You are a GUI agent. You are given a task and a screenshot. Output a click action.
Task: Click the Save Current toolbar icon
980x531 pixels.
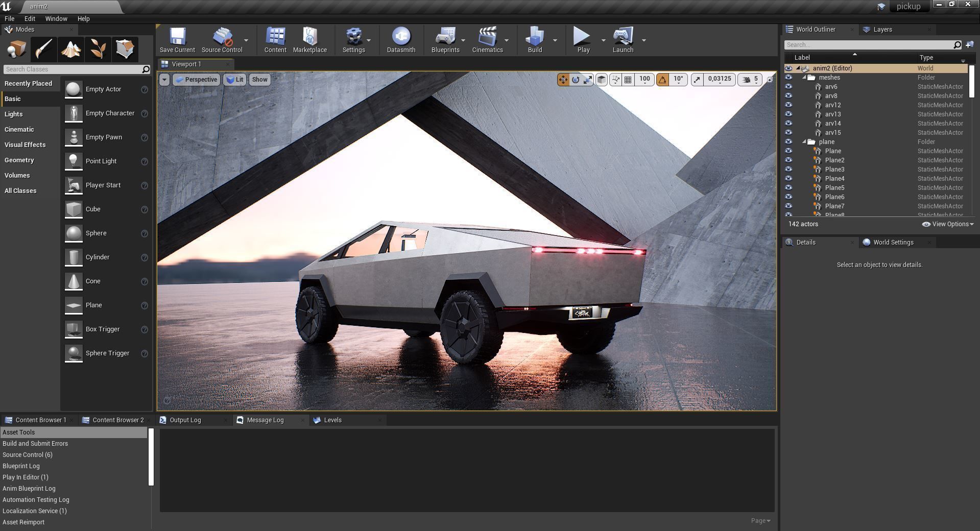tap(177, 40)
